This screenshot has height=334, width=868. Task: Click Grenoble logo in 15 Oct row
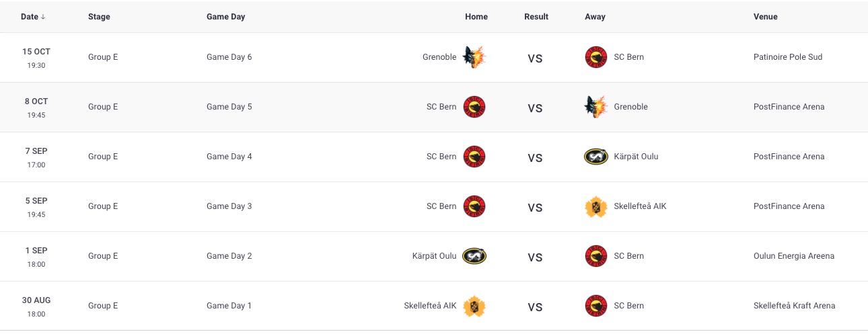click(474, 57)
